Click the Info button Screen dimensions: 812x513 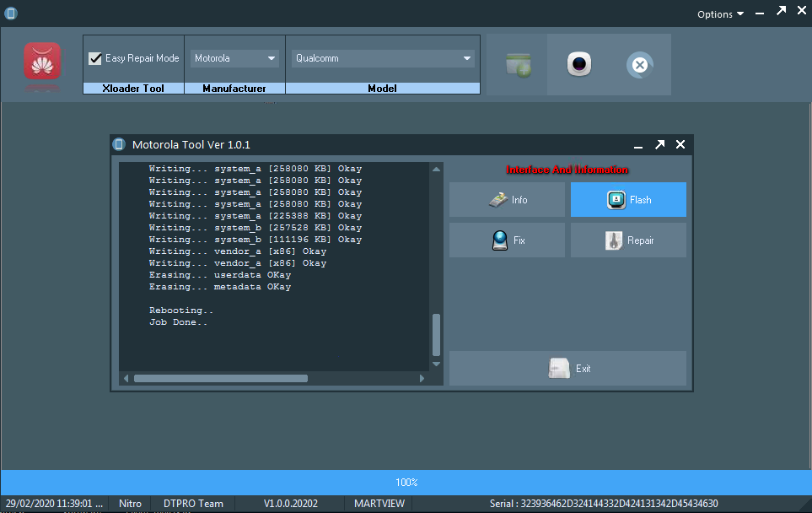(x=507, y=199)
